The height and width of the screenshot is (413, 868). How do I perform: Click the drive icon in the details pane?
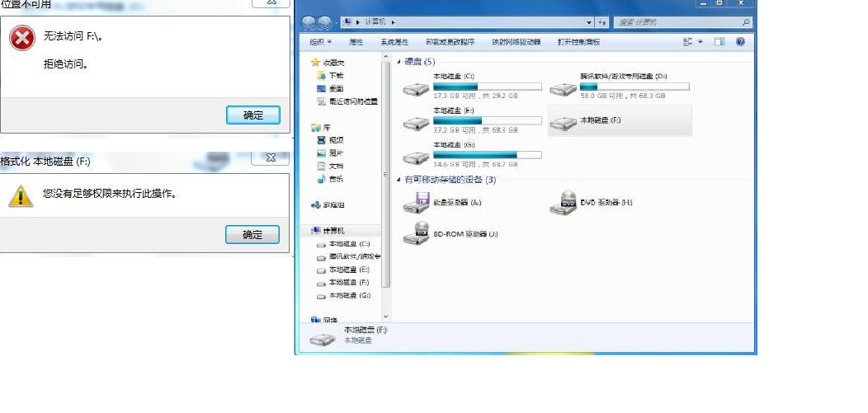coord(322,339)
